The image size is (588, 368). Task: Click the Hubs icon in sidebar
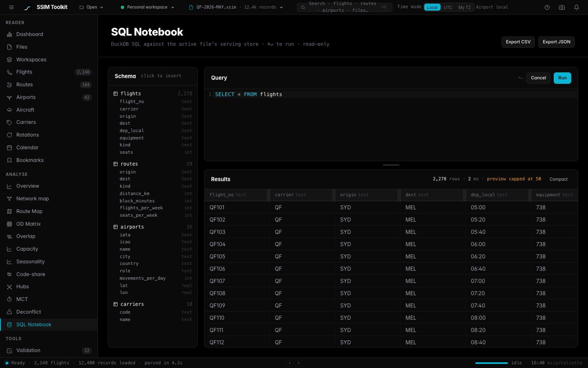(x=9, y=287)
